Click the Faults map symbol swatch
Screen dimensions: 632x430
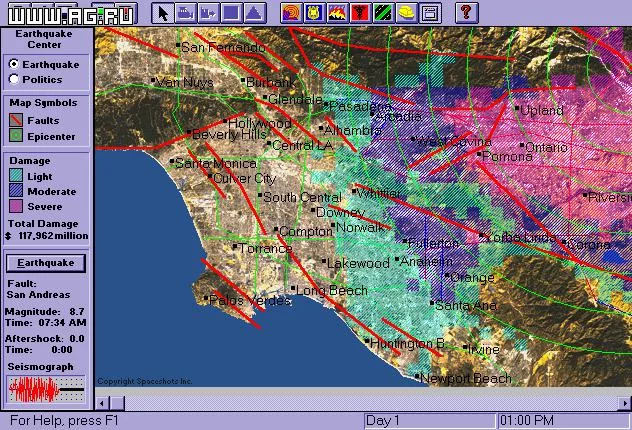(16, 120)
